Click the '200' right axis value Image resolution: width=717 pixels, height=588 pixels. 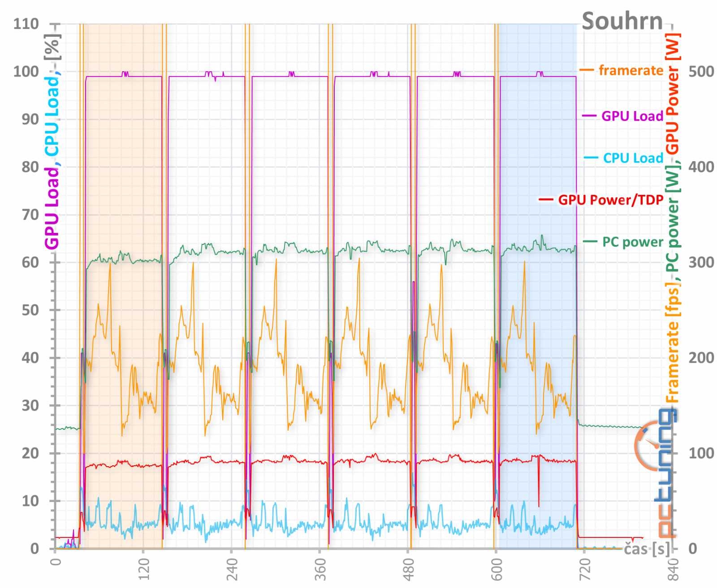click(x=701, y=357)
